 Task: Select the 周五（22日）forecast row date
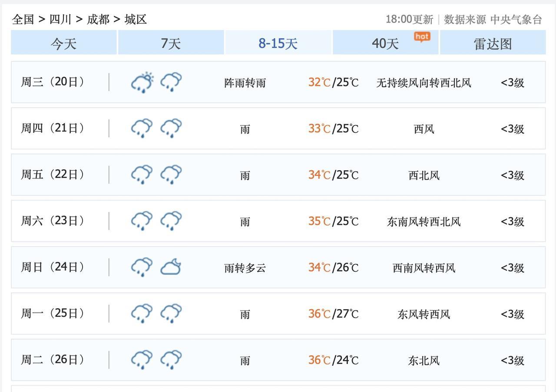(53, 175)
